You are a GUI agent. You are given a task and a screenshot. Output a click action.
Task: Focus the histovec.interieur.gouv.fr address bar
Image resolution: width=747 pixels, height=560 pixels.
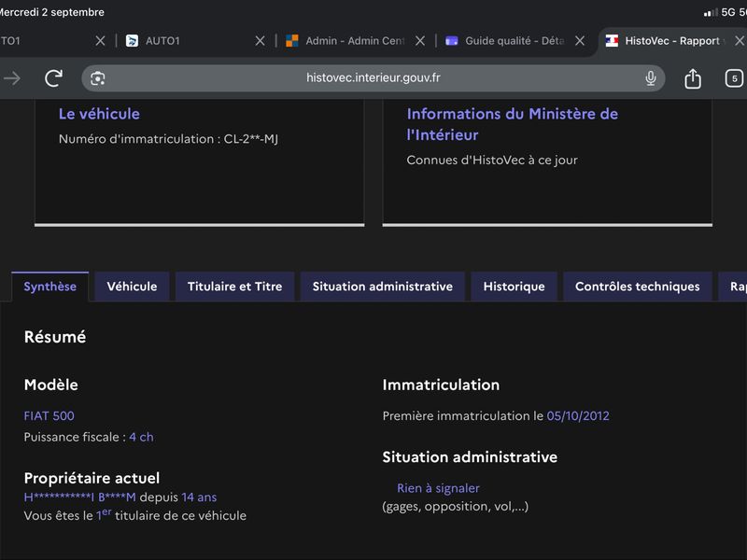point(373,78)
